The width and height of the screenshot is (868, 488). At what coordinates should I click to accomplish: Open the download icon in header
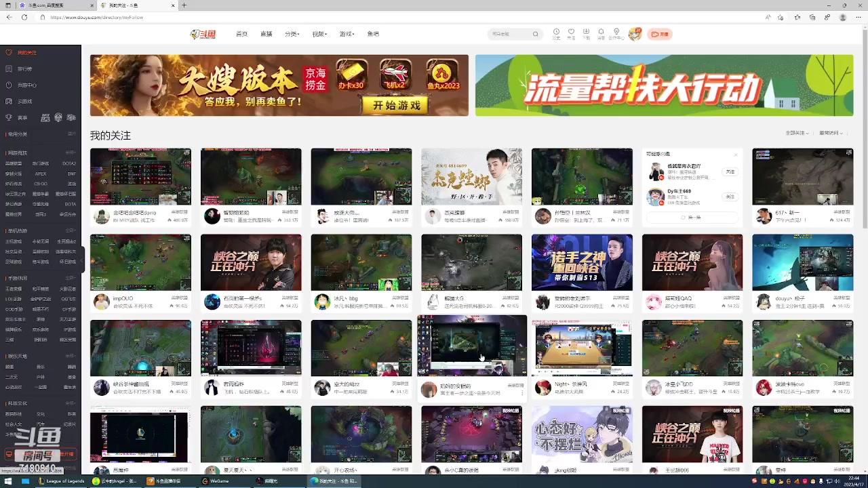point(586,33)
